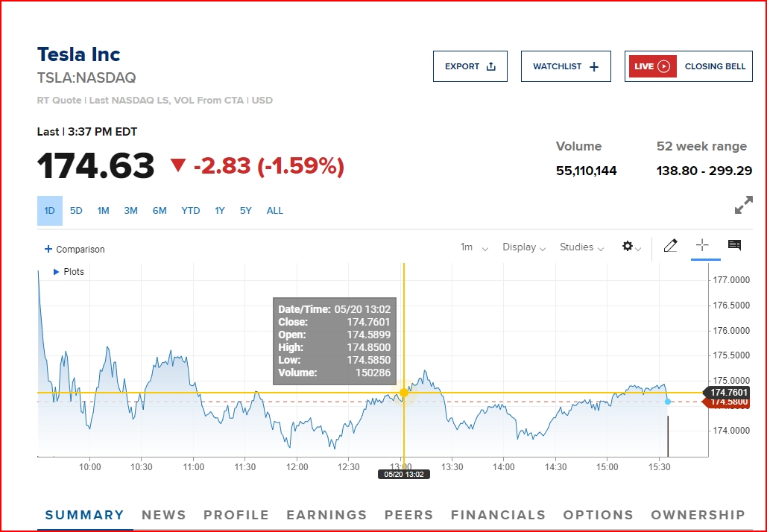Open the 1m interval dropdown
Image resolution: width=767 pixels, height=532 pixels.
tap(474, 247)
